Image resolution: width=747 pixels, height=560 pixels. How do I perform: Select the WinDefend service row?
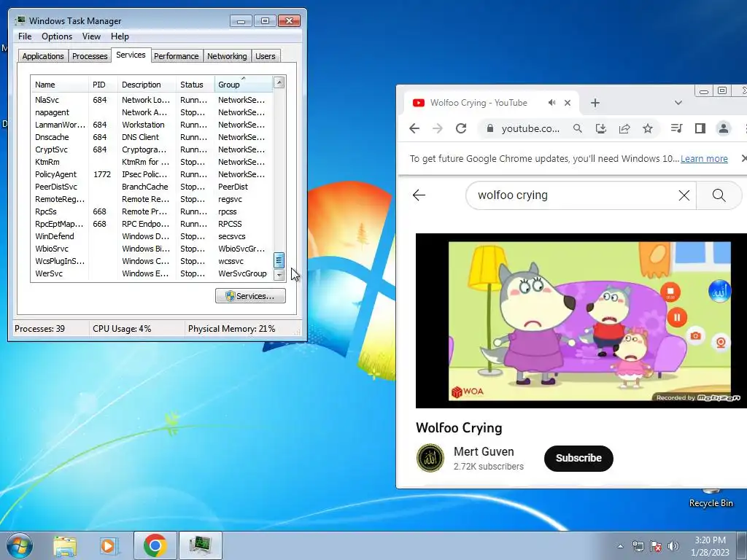[152, 236]
